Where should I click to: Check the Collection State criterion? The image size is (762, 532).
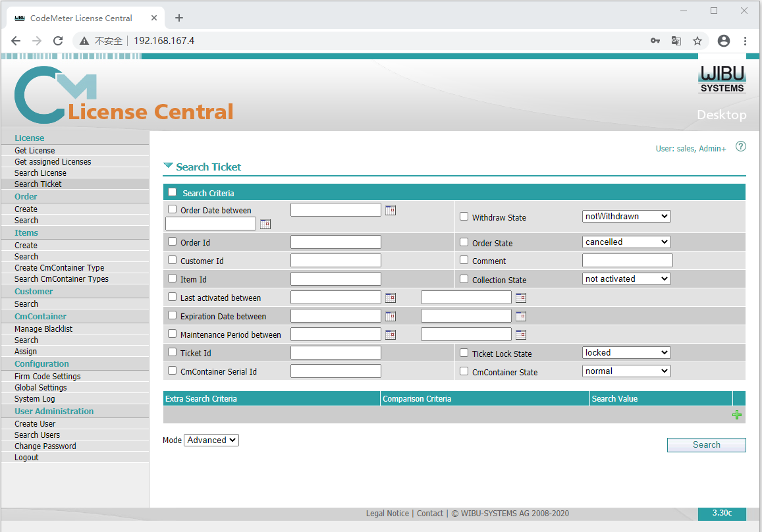[x=464, y=279]
